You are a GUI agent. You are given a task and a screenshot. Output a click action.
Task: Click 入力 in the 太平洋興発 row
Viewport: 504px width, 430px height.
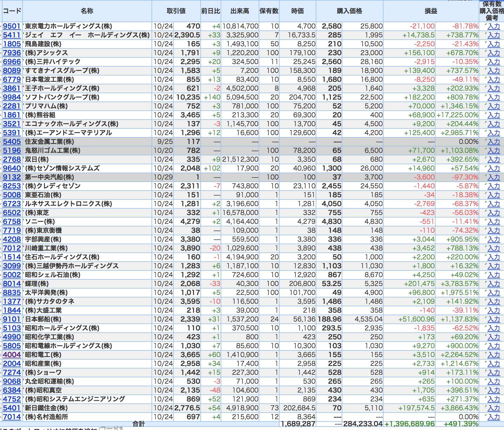click(494, 293)
